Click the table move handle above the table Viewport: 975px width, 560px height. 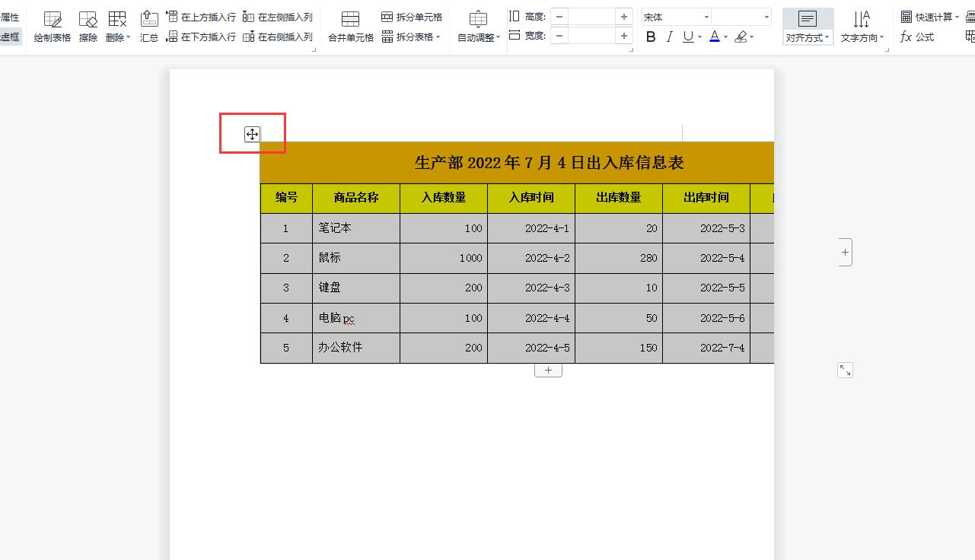pos(251,134)
